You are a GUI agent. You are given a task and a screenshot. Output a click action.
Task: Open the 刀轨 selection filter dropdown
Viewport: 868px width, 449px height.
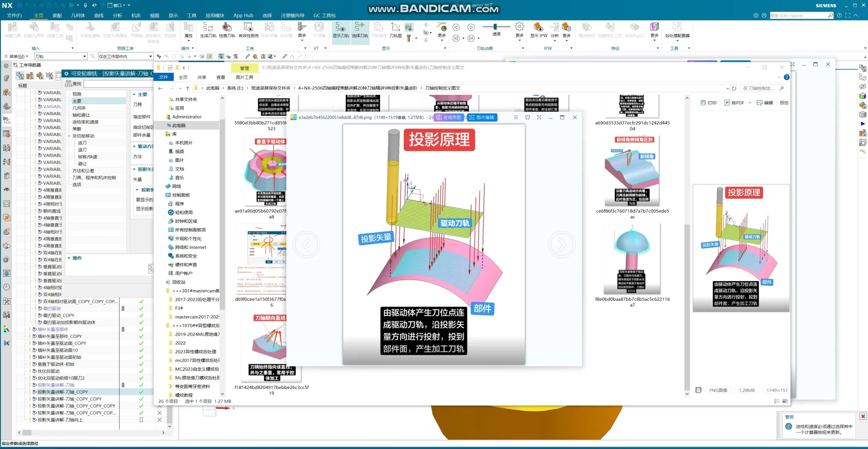[x=84, y=56]
